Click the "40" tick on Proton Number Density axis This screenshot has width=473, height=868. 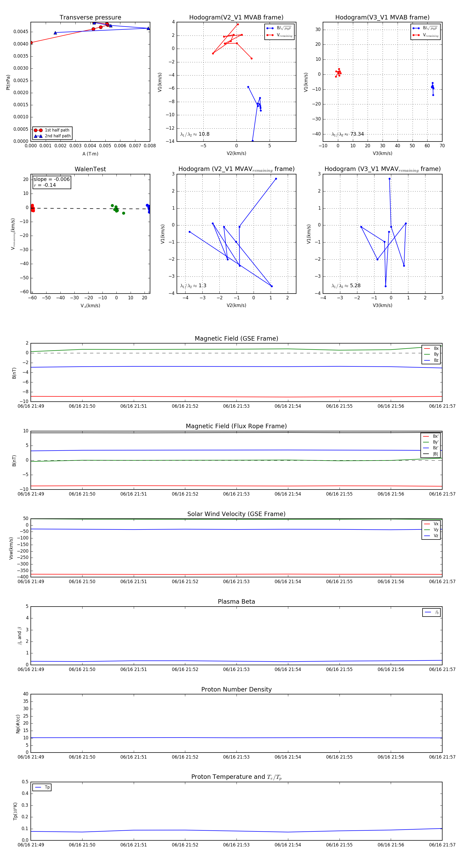coord(25,694)
